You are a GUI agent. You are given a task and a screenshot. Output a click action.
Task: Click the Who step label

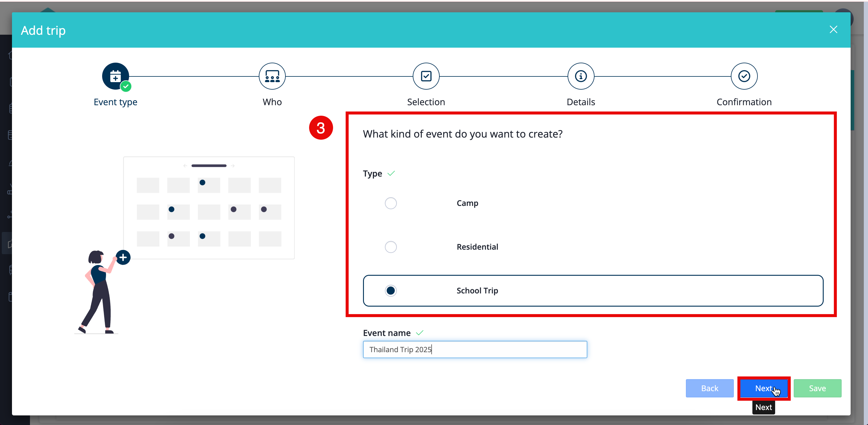point(272,102)
